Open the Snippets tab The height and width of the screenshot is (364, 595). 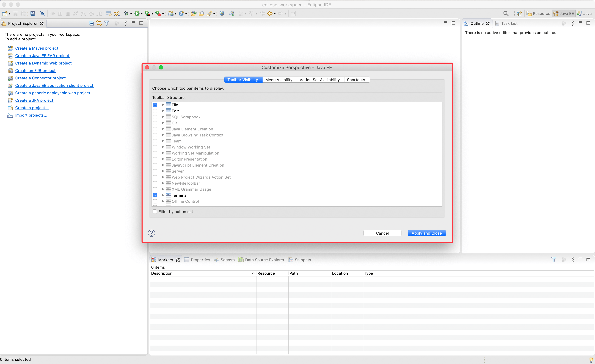(300, 260)
